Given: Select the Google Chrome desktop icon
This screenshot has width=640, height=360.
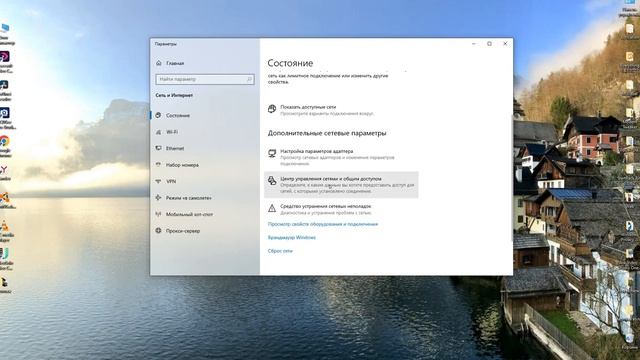Looking at the screenshot, I should (x=4, y=146).
